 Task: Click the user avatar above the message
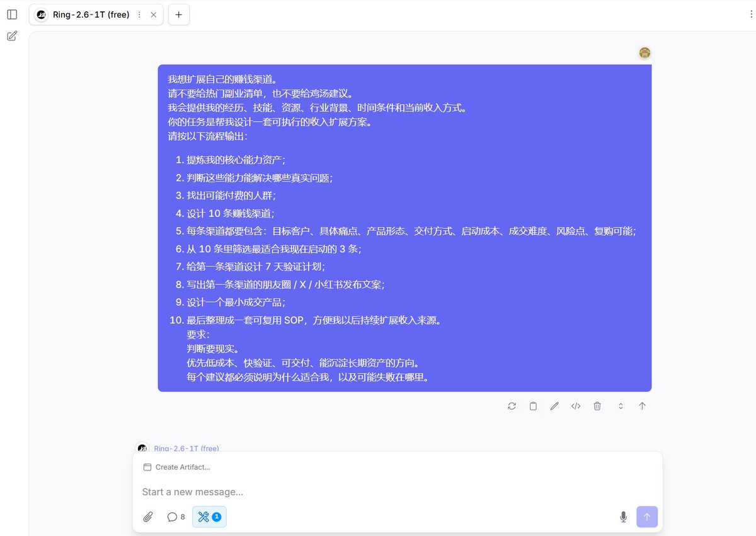644,53
